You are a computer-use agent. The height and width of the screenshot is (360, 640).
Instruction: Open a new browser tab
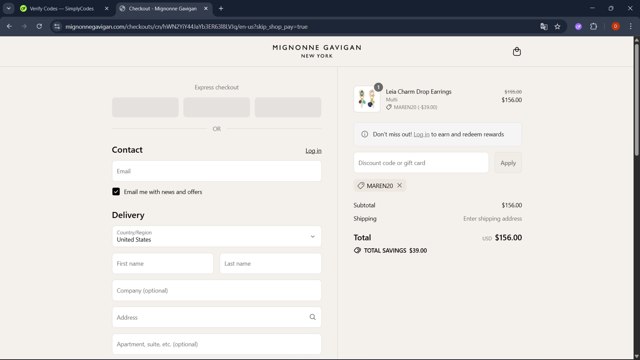click(221, 8)
